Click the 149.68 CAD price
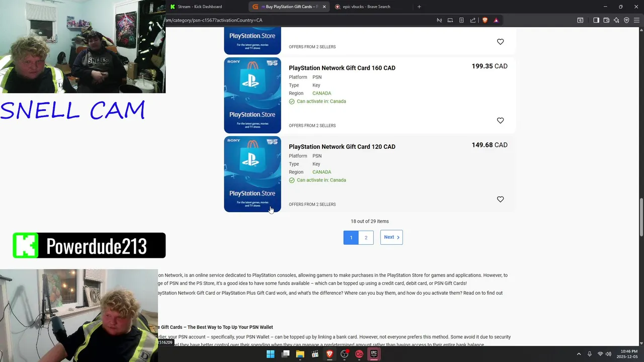 coord(490,145)
